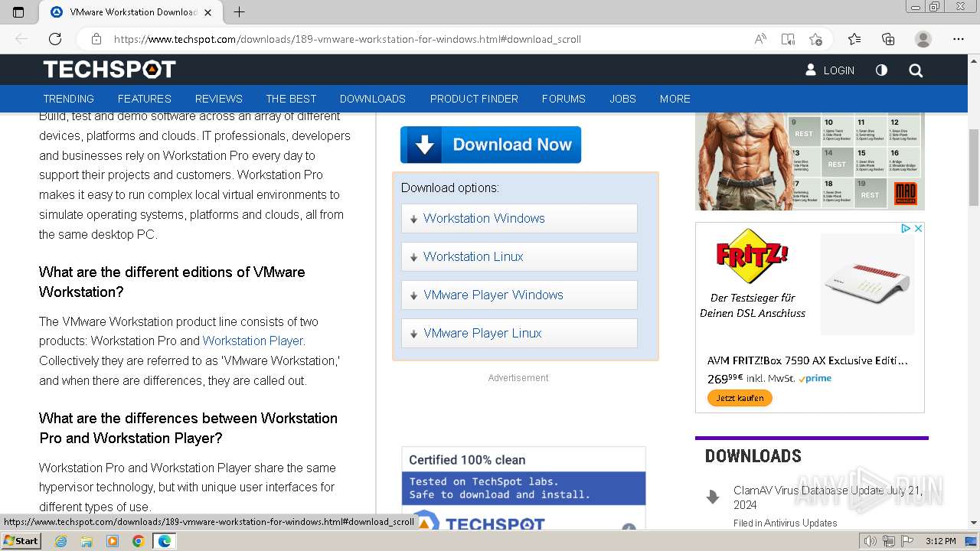The image size is (980, 551).
Task: Choose VMware Player Linux download option
Action: [519, 333]
